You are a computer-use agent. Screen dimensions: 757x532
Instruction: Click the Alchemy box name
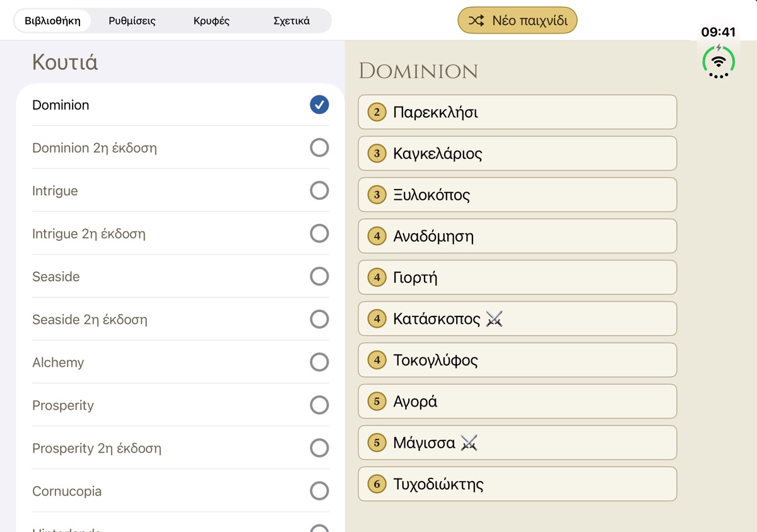58,362
